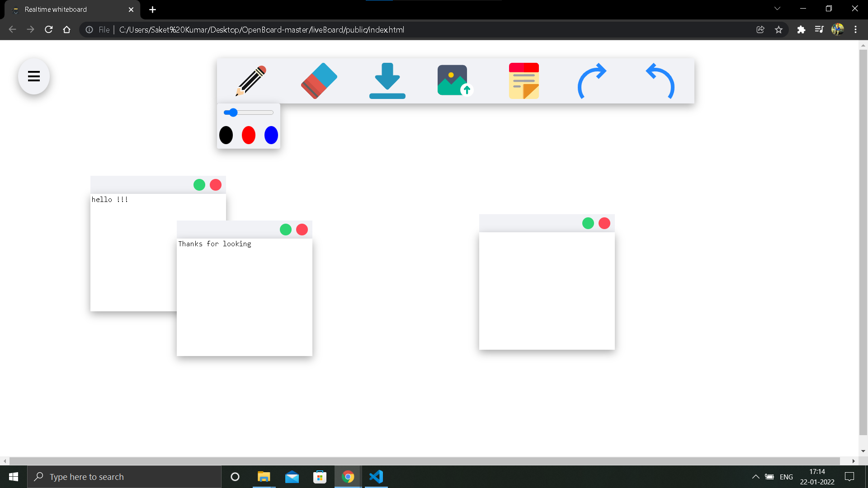Expand the tab search dropdown
868x488 pixels.
[778, 8]
